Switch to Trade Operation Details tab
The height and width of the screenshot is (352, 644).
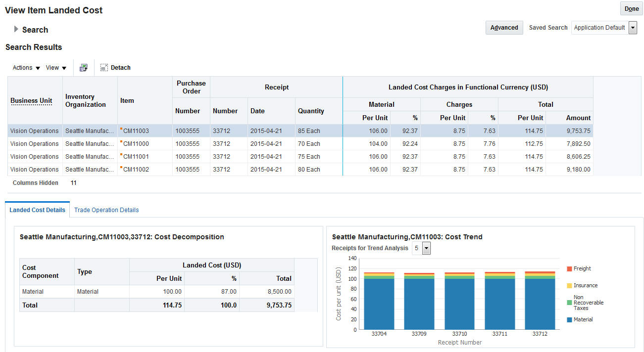tap(106, 210)
